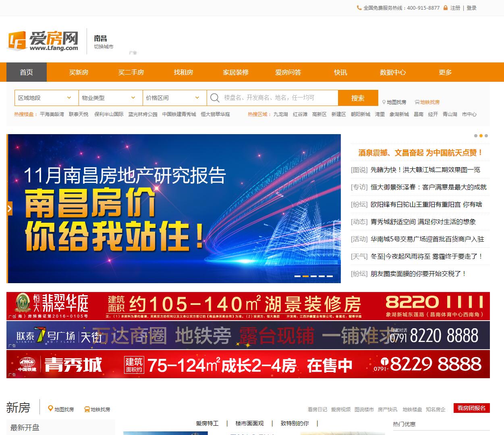
Task: Click 爱房视频 link
Action: point(341,410)
